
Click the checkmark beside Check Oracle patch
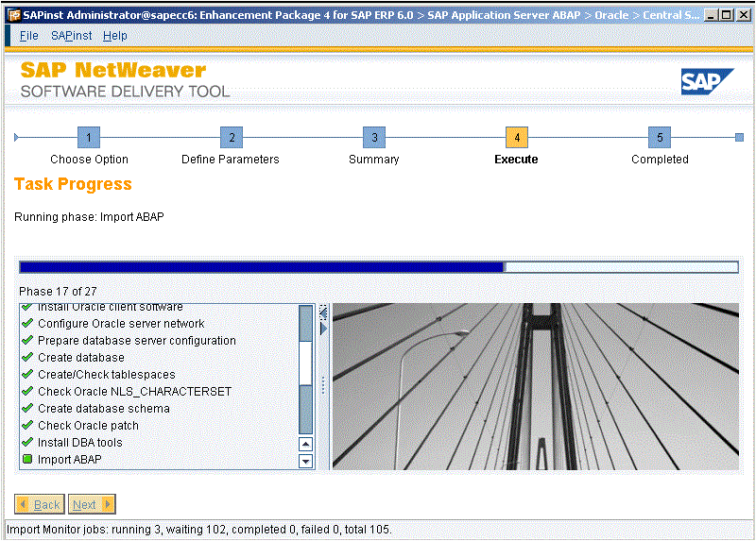(x=27, y=426)
